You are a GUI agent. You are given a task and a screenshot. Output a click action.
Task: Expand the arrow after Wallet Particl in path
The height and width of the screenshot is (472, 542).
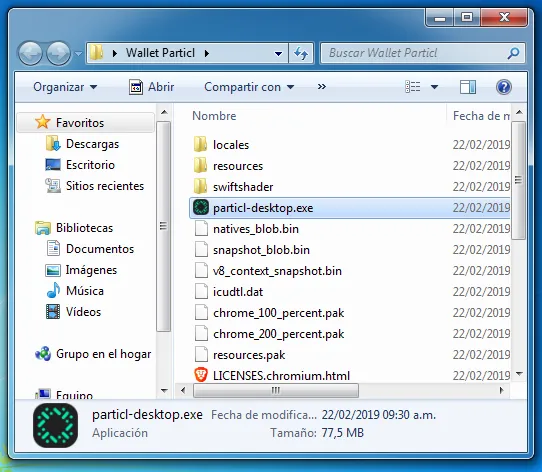click(207, 53)
